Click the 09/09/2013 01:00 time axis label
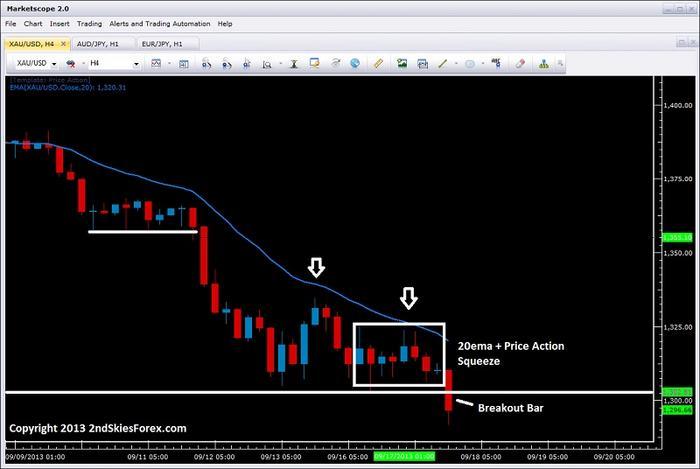Viewport: 700px width, 469px height. point(35,457)
